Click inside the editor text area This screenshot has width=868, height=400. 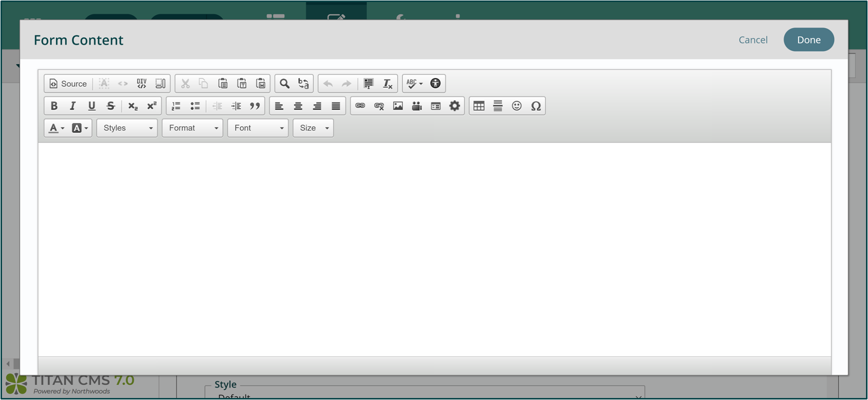click(434, 249)
